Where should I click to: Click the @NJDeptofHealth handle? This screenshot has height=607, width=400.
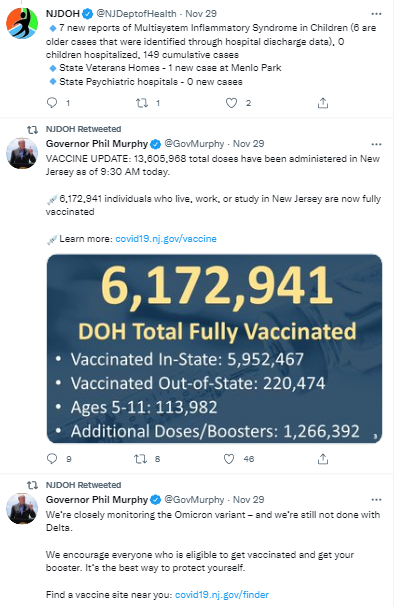(x=136, y=14)
